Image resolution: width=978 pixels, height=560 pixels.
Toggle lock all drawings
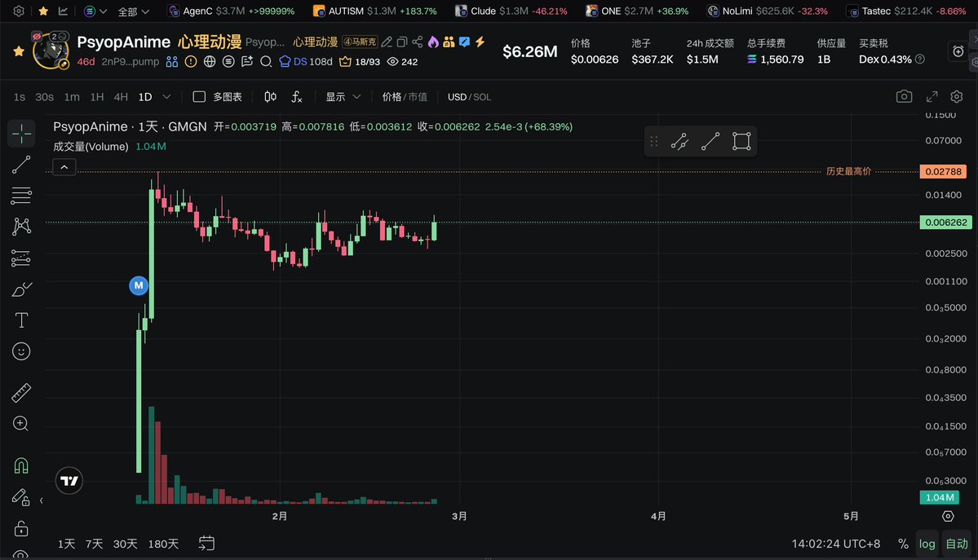coord(21,528)
